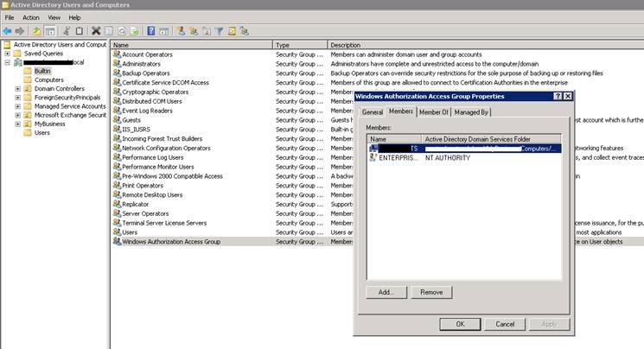This screenshot has height=349, width=644.
Task: Select the IIS_IUSRS group
Action: point(136,130)
